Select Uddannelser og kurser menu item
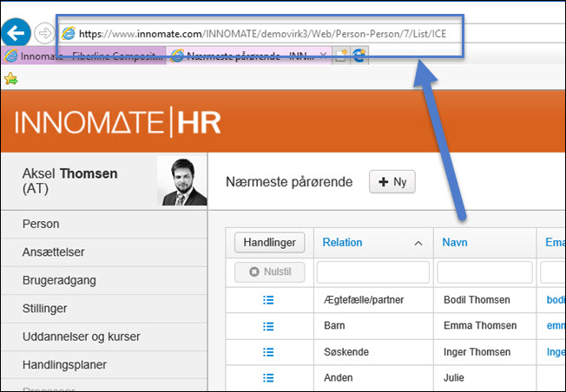The width and height of the screenshot is (566, 392). click(82, 336)
